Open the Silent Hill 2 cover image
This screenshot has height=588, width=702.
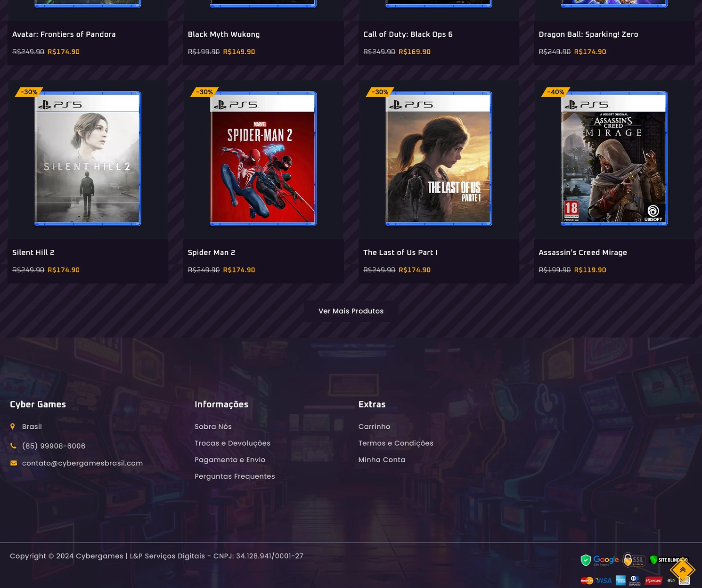click(88, 159)
